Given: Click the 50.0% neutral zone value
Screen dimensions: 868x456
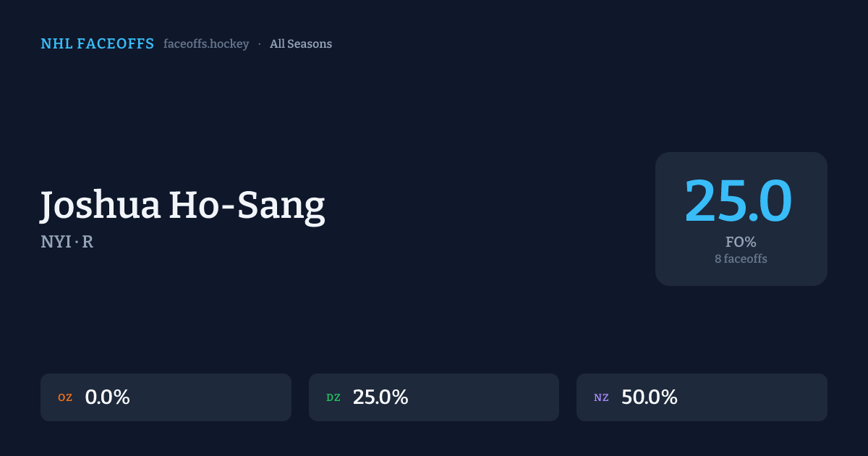Looking at the screenshot, I should pos(649,397).
